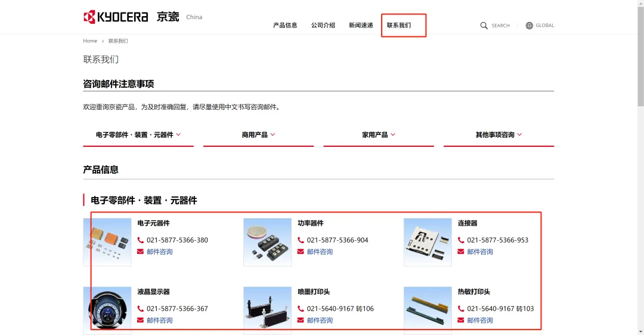Viewport: 644px width, 335px height.
Task: Click envelope icon for 连接器 email inquiry
Action: [x=461, y=251]
